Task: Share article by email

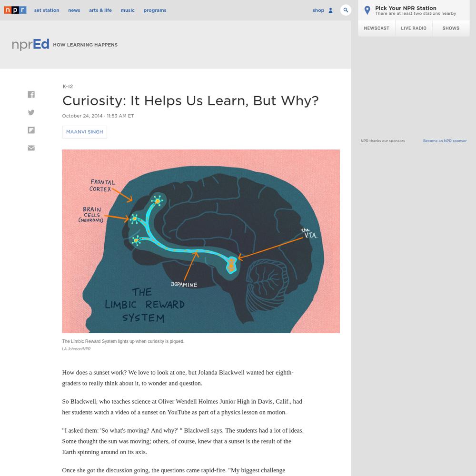Action: coord(31,148)
